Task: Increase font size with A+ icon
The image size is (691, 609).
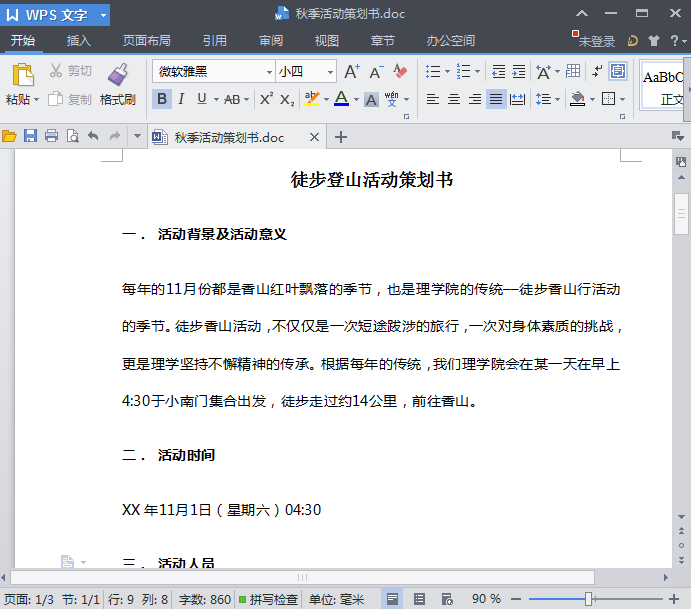Action: [x=352, y=71]
